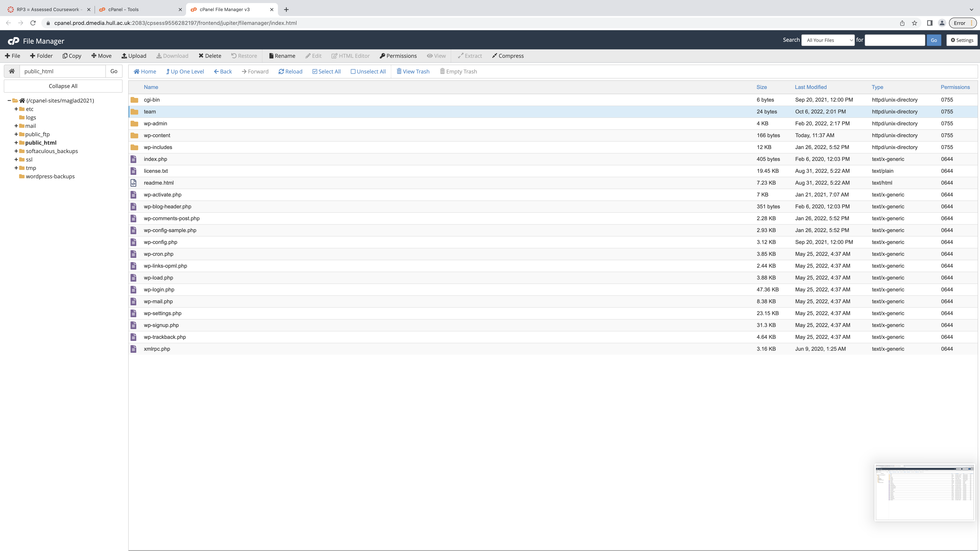The image size is (980, 551).
Task: Click the public_html path input field
Action: [x=63, y=71]
